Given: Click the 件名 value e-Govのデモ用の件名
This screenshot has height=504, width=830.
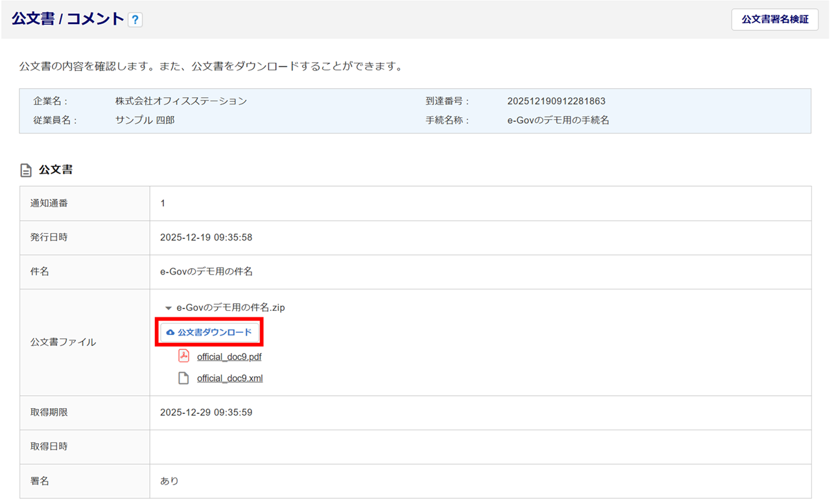Looking at the screenshot, I should (206, 271).
